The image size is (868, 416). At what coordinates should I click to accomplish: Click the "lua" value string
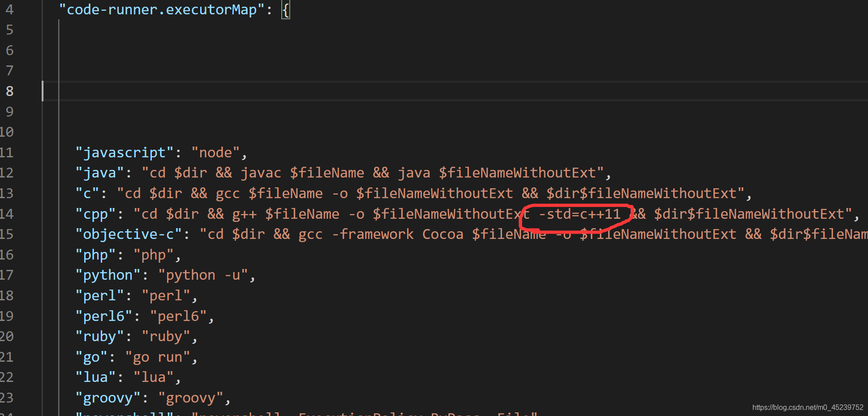(154, 377)
